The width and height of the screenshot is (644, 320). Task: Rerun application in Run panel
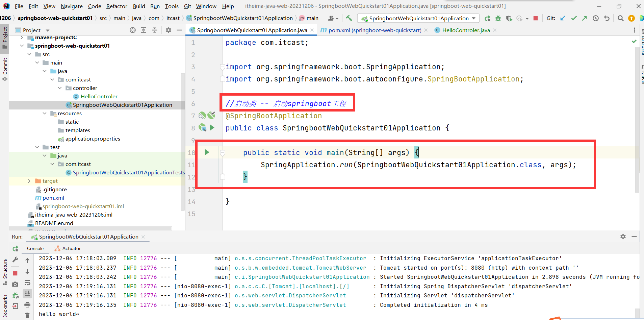[15, 249]
